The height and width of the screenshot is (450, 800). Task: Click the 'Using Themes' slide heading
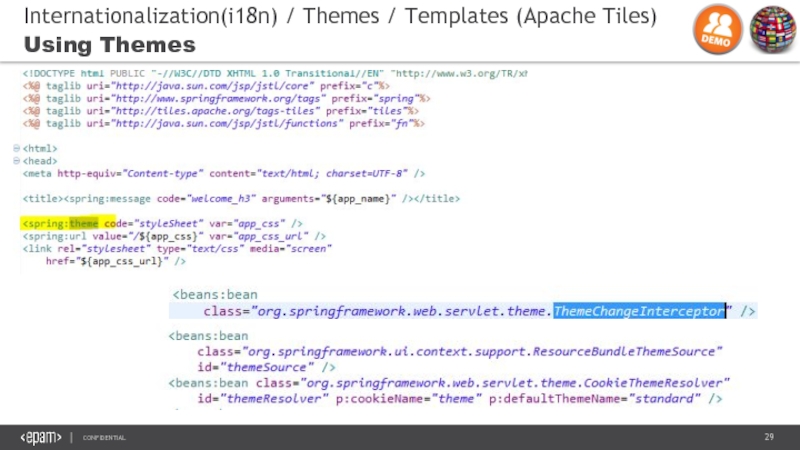coord(110,44)
